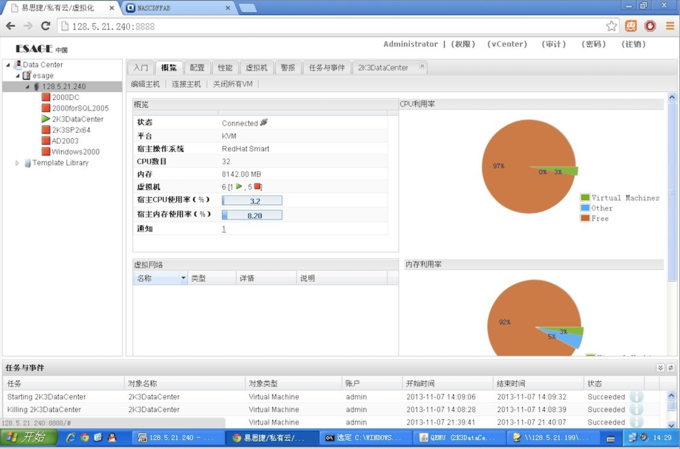Viewport: 680px width, 449px height.
Task: Collapse the 任务与事件 panel with double chevron
Action: click(x=660, y=368)
